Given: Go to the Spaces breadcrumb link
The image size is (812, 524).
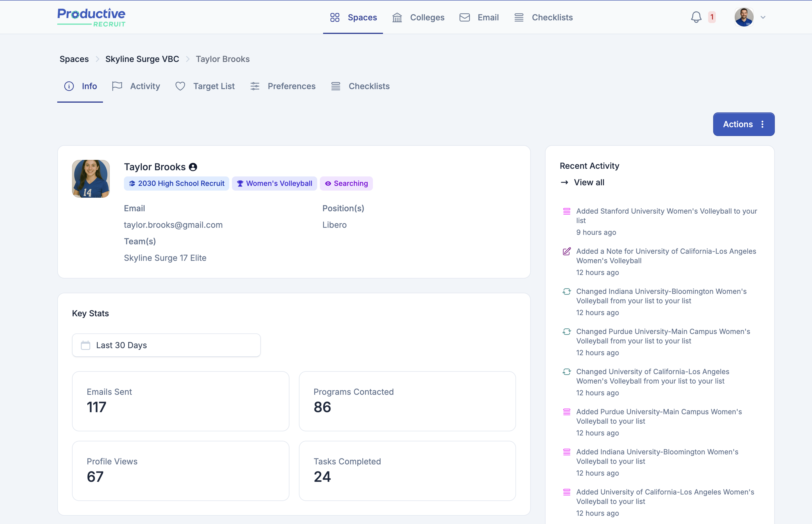Looking at the screenshot, I should click(x=74, y=59).
